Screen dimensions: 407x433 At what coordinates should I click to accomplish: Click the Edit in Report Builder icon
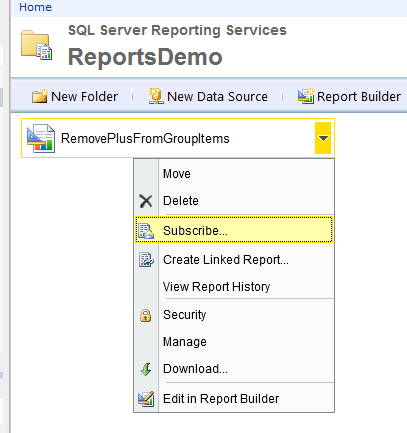tap(146, 399)
